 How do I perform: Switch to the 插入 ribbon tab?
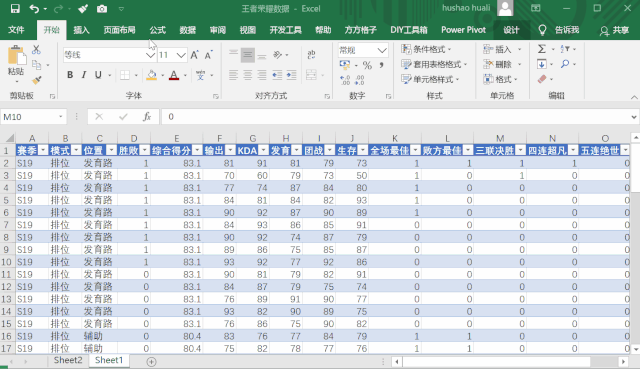click(x=81, y=30)
